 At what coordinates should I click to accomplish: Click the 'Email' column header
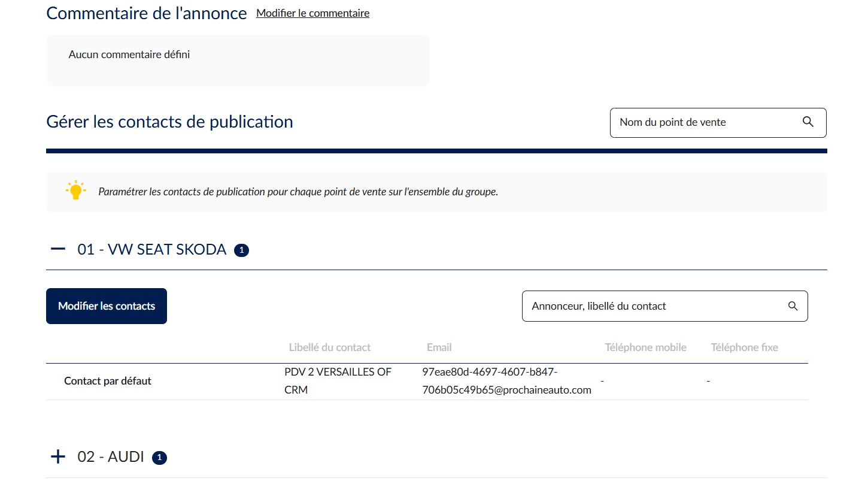click(x=439, y=347)
